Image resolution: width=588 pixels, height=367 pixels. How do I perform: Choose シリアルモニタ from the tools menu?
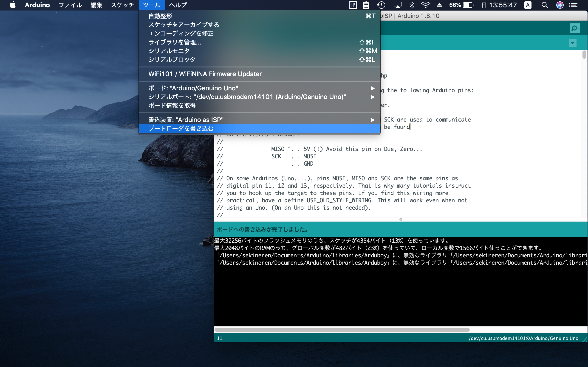169,51
